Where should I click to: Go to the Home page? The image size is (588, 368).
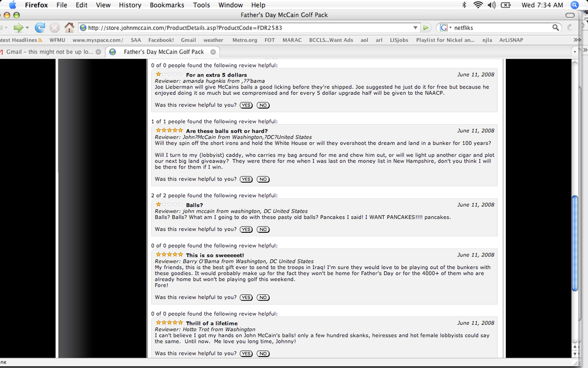click(69, 28)
